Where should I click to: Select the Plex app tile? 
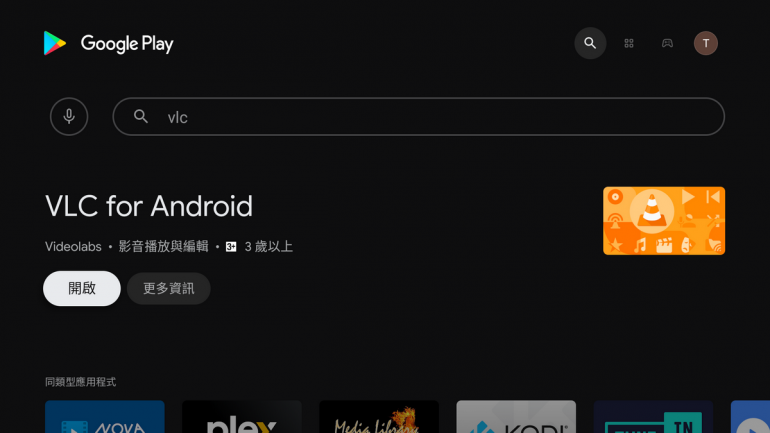(242, 416)
